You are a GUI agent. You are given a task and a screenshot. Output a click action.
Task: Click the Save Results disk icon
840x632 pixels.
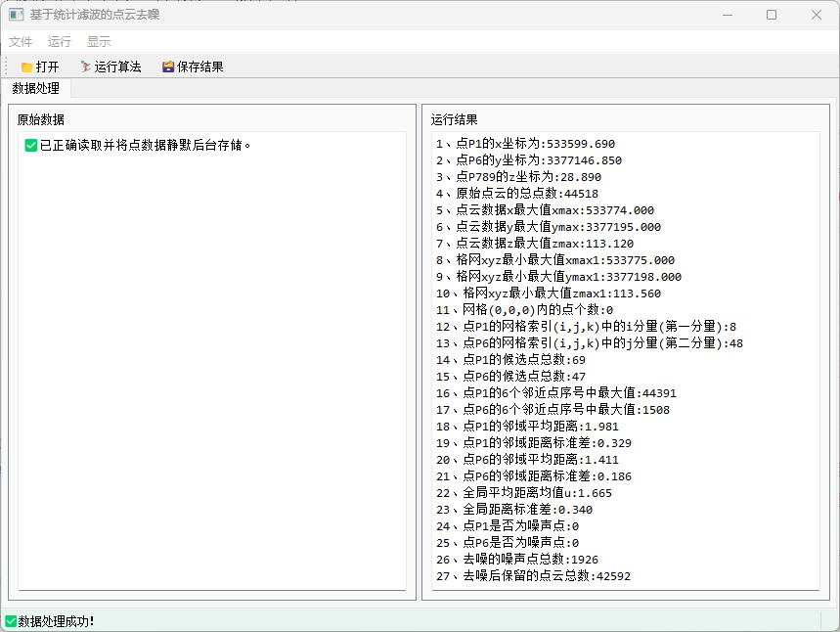coord(168,67)
